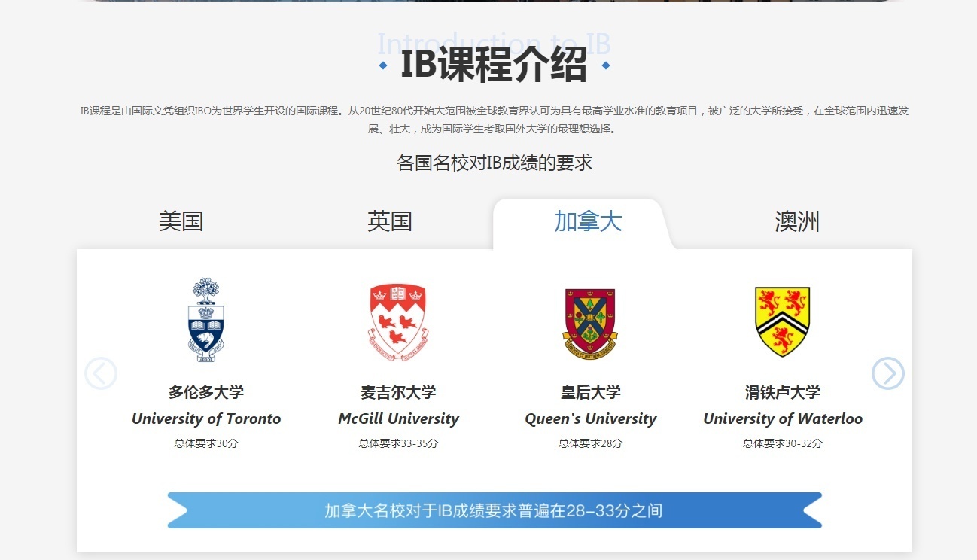Click the McGill University crest logo

coord(398,323)
